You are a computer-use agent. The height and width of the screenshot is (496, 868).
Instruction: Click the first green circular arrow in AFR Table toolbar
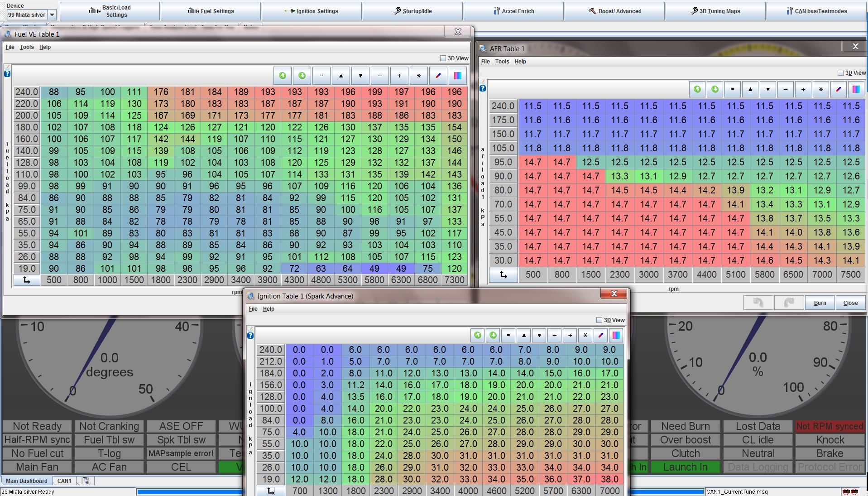tap(697, 89)
